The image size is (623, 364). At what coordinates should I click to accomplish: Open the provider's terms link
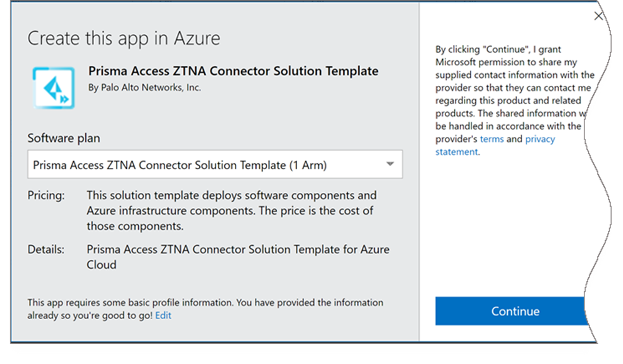(x=492, y=139)
